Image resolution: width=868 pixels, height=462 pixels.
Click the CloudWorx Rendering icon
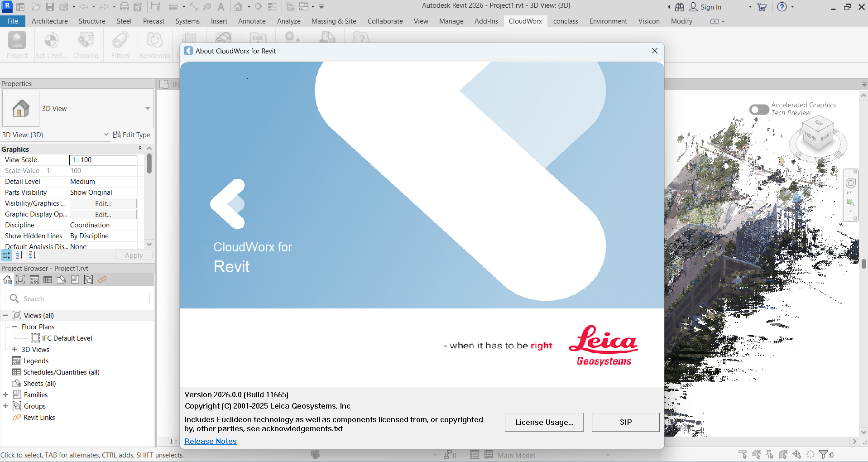click(x=154, y=40)
